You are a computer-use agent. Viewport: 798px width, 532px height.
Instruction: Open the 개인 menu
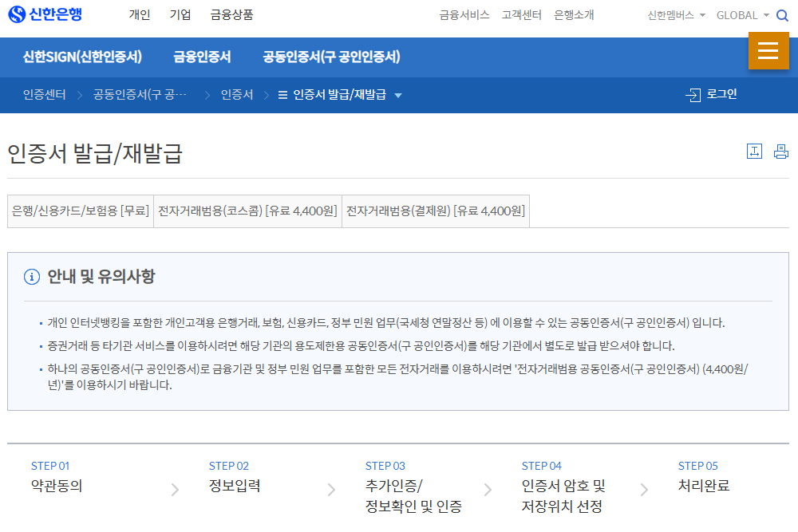(140, 14)
